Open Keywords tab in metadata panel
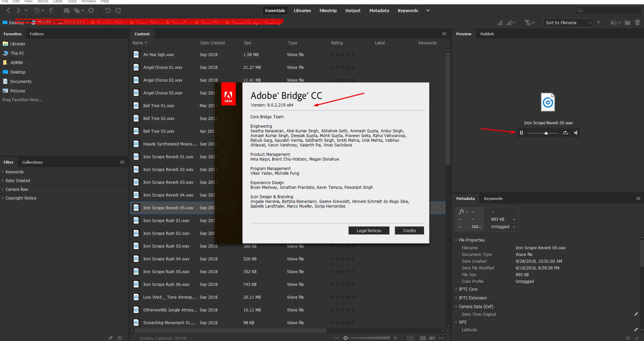 point(493,199)
